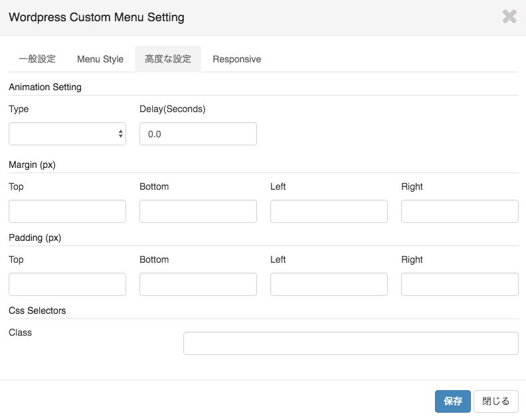Switch to the Menu Style tab
Viewport: 526px width, 420px height.
pos(100,59)
